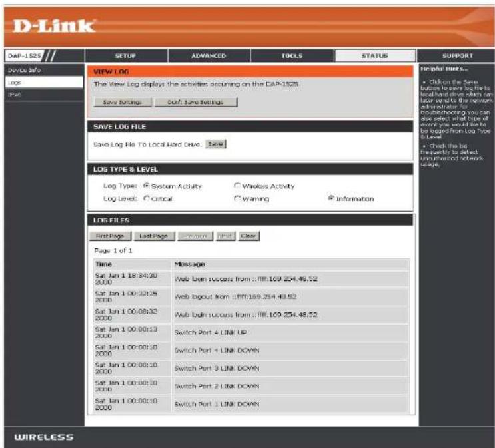The height and width of the screenshot is (448, 495).
Task: Select 'Switch Port 4 LINK UP' message
Action: tap(211, 332)
